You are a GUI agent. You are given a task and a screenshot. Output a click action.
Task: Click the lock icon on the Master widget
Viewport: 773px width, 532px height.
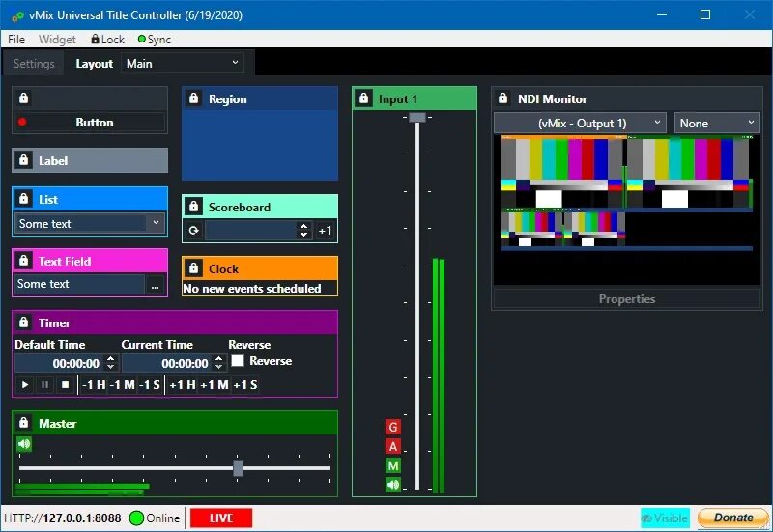23,423
